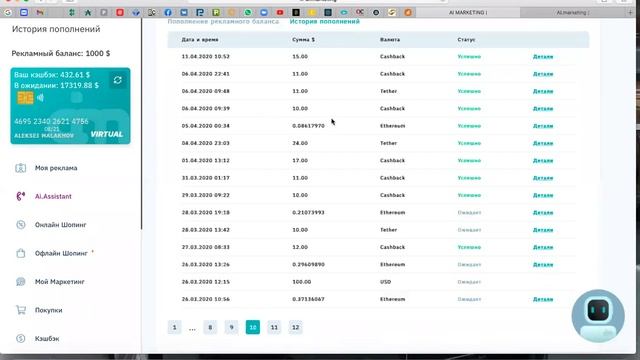The width and height of the screenshot is (640, 360).
Task: Click the Валюта column header
Action: pyautogui.click(x=390, y=40)
